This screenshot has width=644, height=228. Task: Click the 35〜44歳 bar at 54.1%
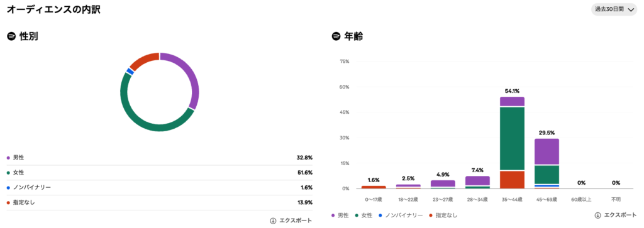[512, 143]
